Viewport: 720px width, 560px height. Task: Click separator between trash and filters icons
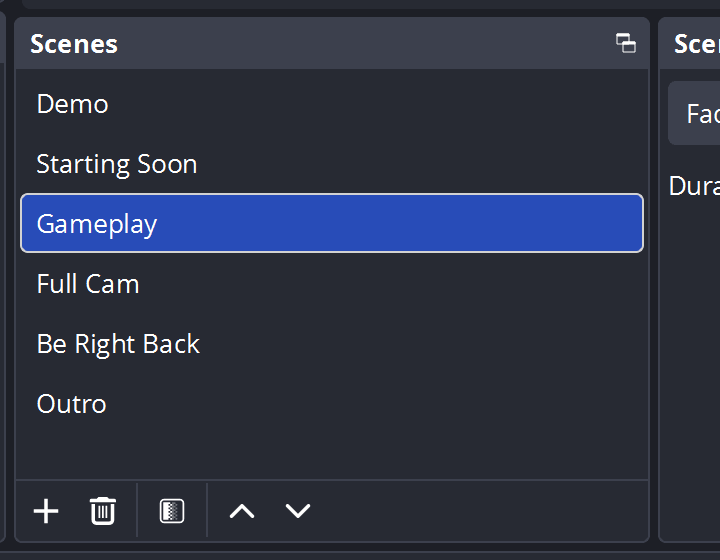pyautogui.click(x=137, y=511)
